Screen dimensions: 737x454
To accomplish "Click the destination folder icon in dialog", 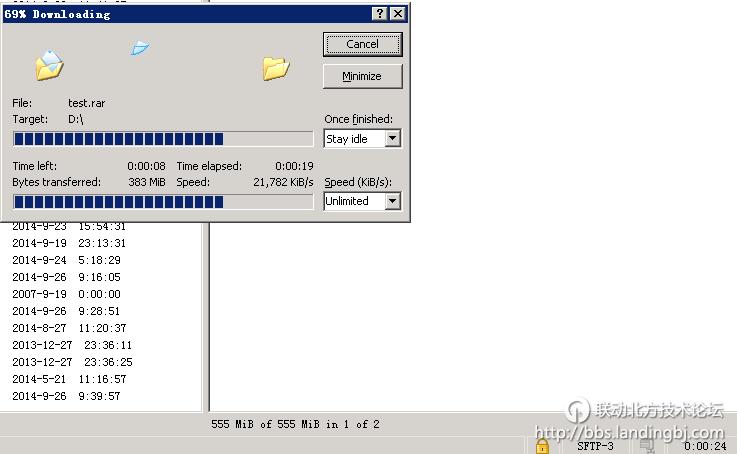I will coord(275,68).
